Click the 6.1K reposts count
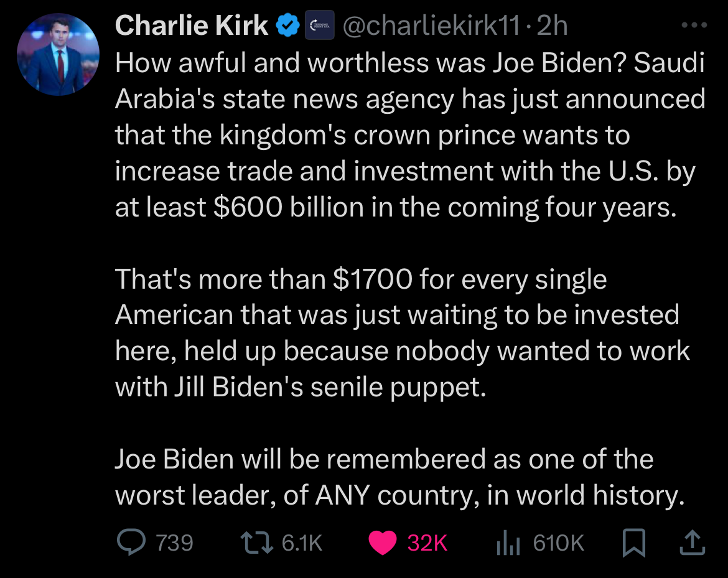 [x=302, y=544]
